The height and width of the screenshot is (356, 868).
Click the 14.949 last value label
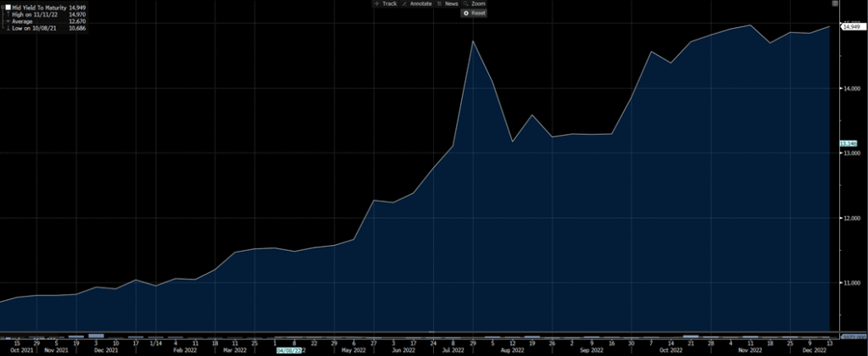point(851,27)
